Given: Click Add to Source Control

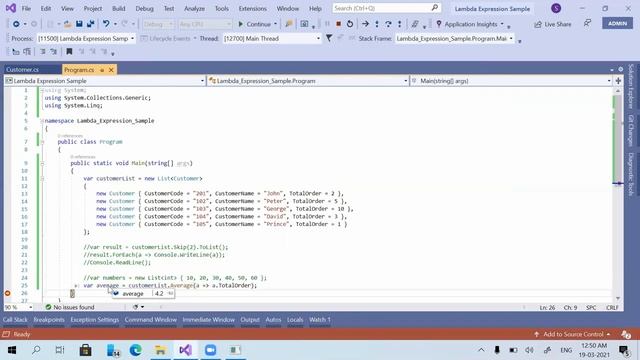Looking at the screenshot, I should click(x=572, y=334).
